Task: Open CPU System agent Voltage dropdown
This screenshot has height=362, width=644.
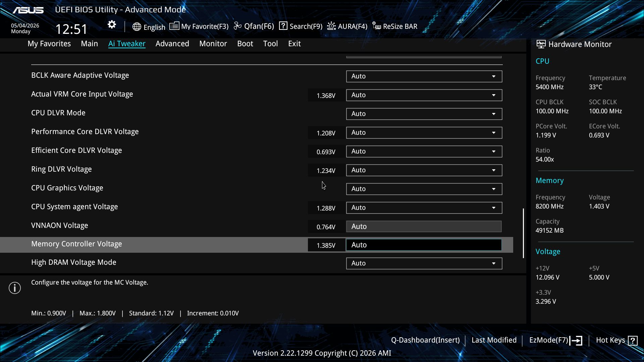Action: click(x=424, y=208)
